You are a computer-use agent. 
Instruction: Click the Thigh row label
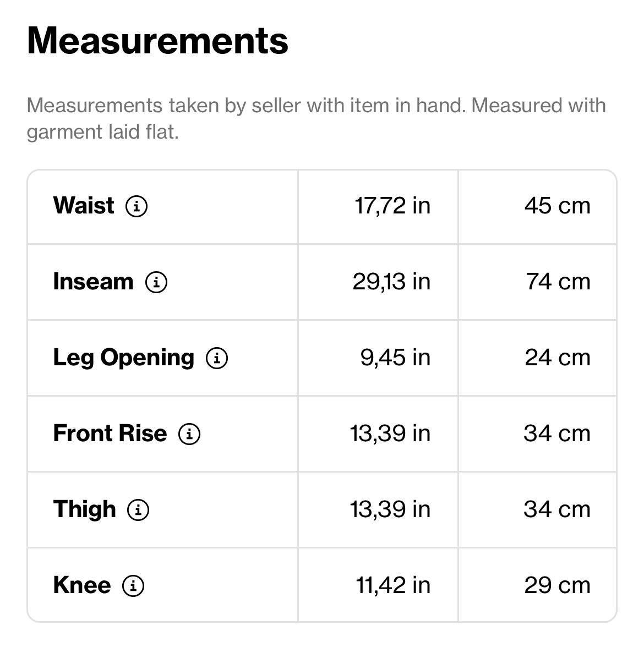(x=84, y=509)
